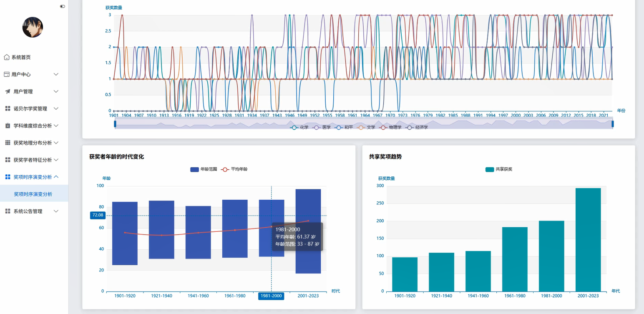Collapse 奖项时序演变分析 with its up chevron

[56, 177]
